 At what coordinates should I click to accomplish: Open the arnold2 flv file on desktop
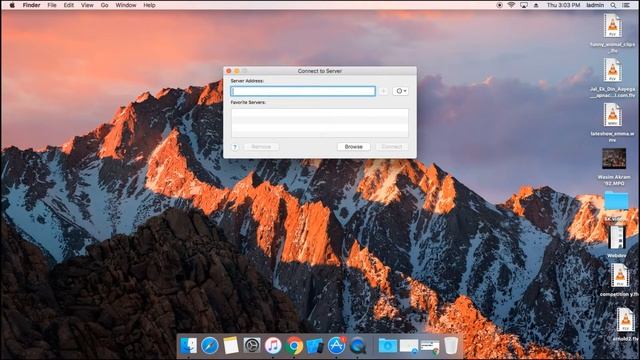point(625,319)
